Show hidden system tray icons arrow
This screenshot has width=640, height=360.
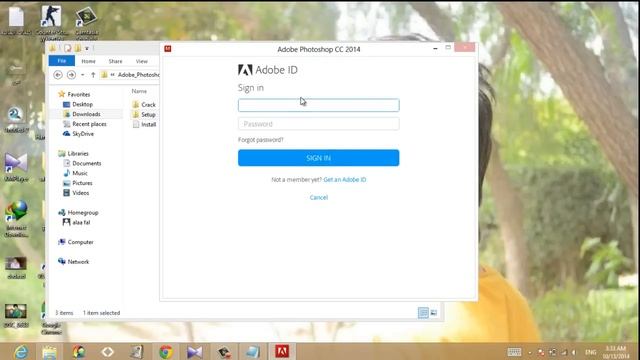tap(530, 352)
